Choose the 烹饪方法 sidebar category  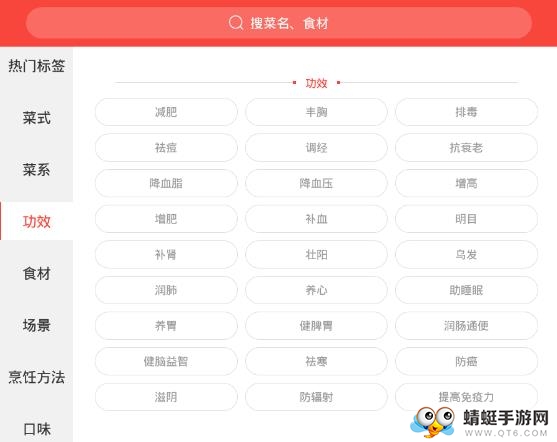[37, 377]
